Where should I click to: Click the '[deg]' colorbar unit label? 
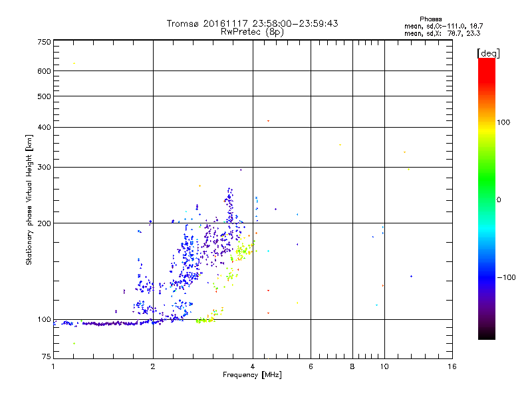click(488, 53)
